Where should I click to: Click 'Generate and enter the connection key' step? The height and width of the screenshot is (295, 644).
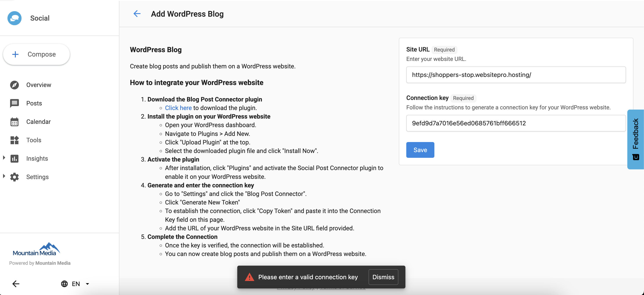(x=200, y=185)
